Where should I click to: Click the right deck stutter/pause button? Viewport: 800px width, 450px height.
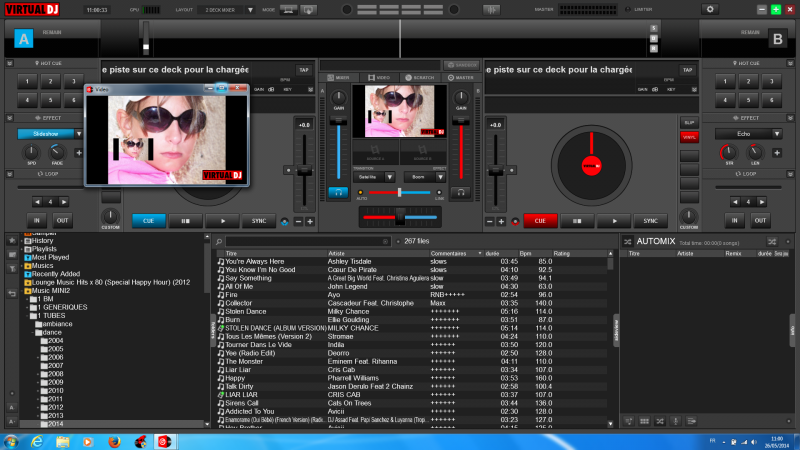577,221
